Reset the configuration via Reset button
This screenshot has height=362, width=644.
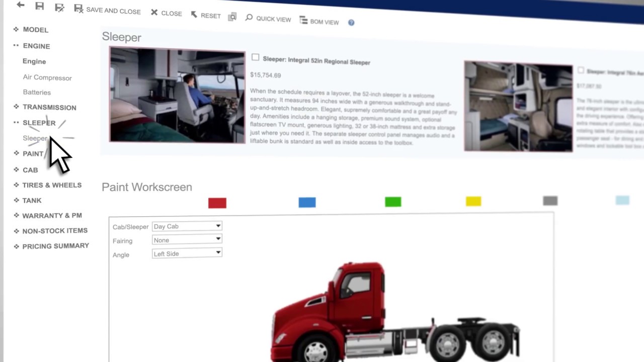coord(206,15)
